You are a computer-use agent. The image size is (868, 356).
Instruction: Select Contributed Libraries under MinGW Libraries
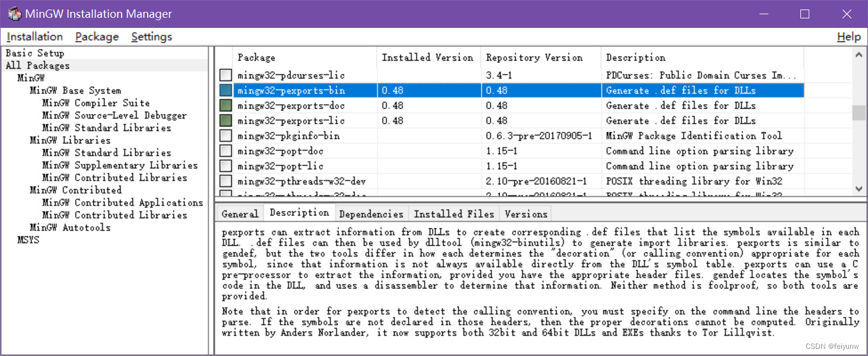(x=114, y=177)
